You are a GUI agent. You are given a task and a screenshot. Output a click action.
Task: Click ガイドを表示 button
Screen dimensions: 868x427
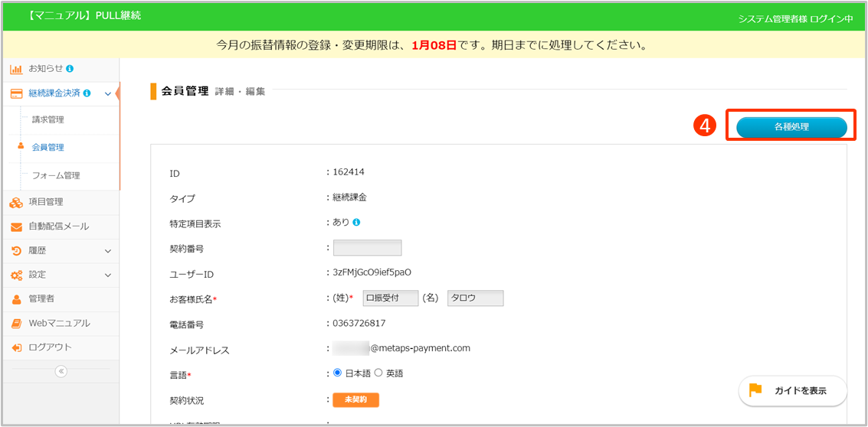point(793,390)
